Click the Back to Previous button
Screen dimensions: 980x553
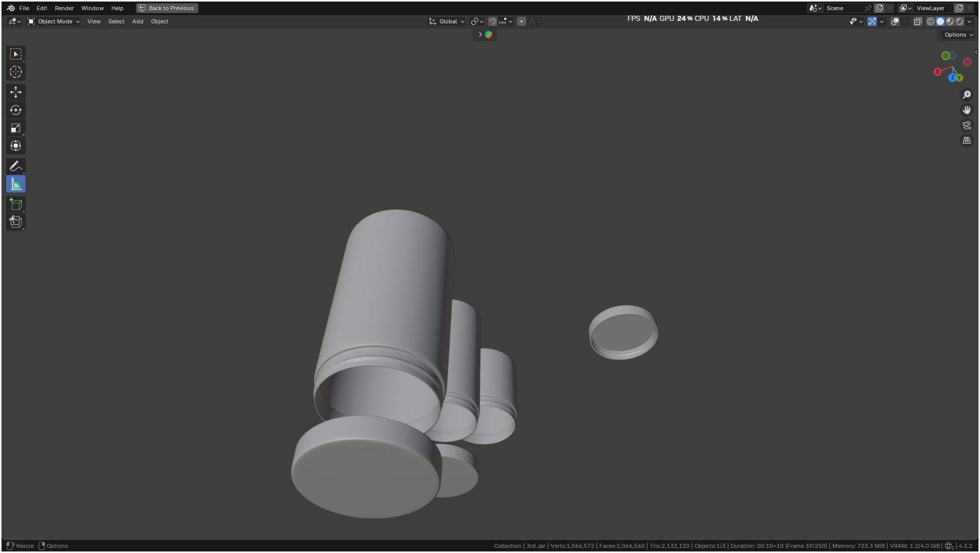[x=167, y=8]
